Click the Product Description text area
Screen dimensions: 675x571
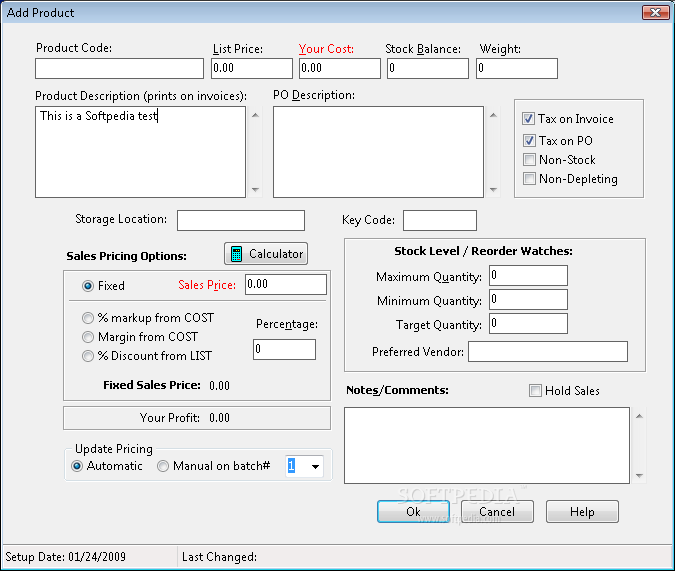coord(140,152)
